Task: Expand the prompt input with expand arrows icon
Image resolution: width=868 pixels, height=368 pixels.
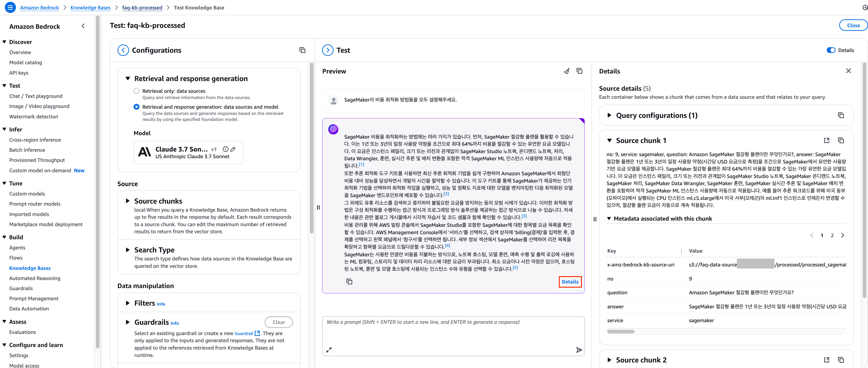Action: (x=329, y=350)
